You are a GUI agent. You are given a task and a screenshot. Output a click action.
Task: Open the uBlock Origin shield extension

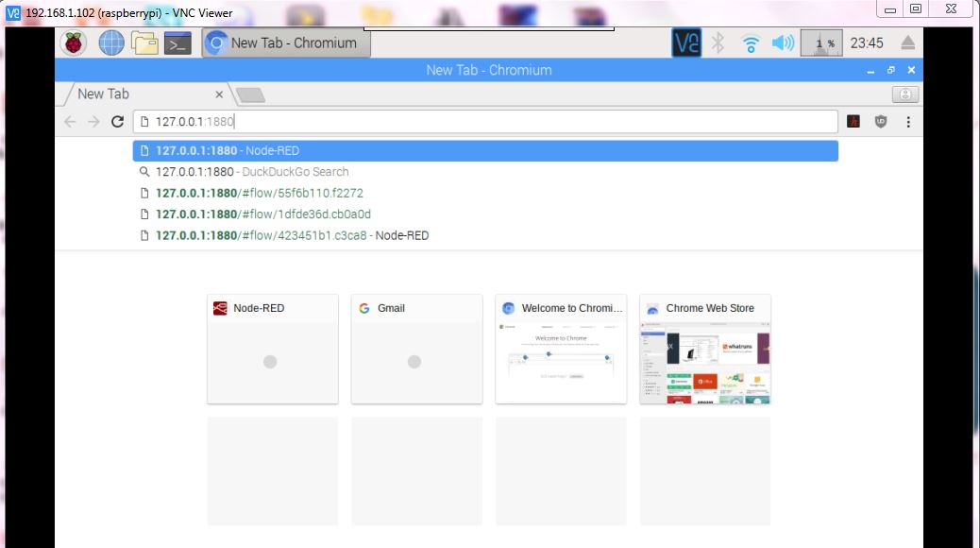tap(881, 121)
